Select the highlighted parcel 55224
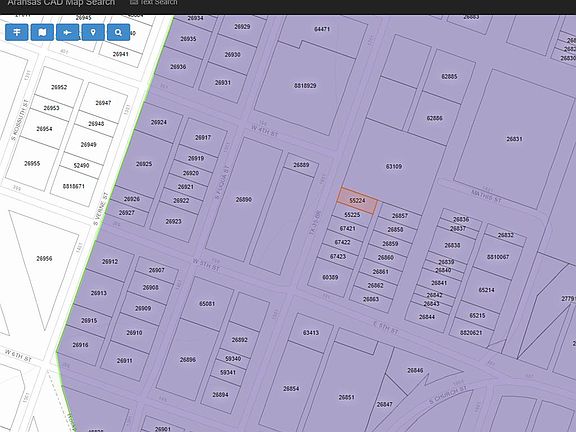The width and height of the screenshot is (576, 432). 357,201
